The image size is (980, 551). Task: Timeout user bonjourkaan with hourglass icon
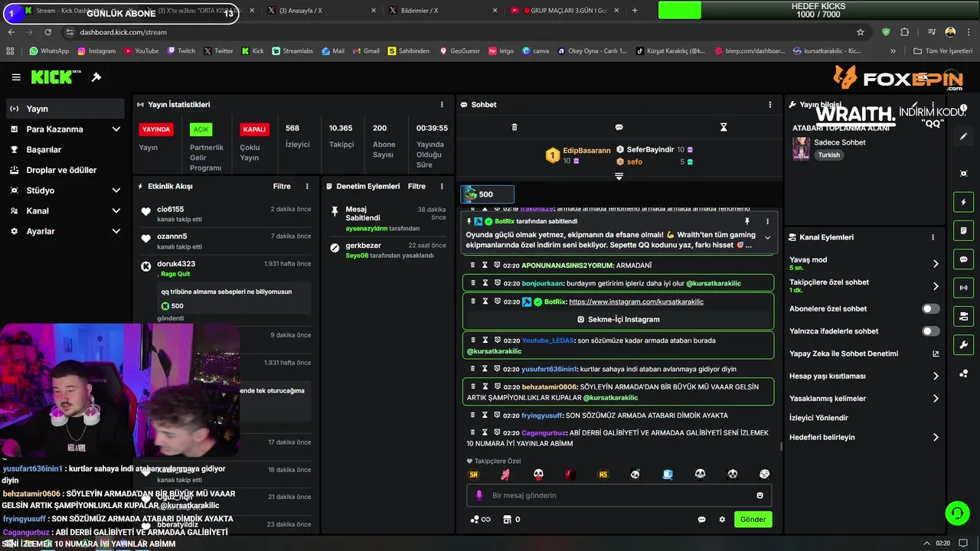click(x=485, y=283)
